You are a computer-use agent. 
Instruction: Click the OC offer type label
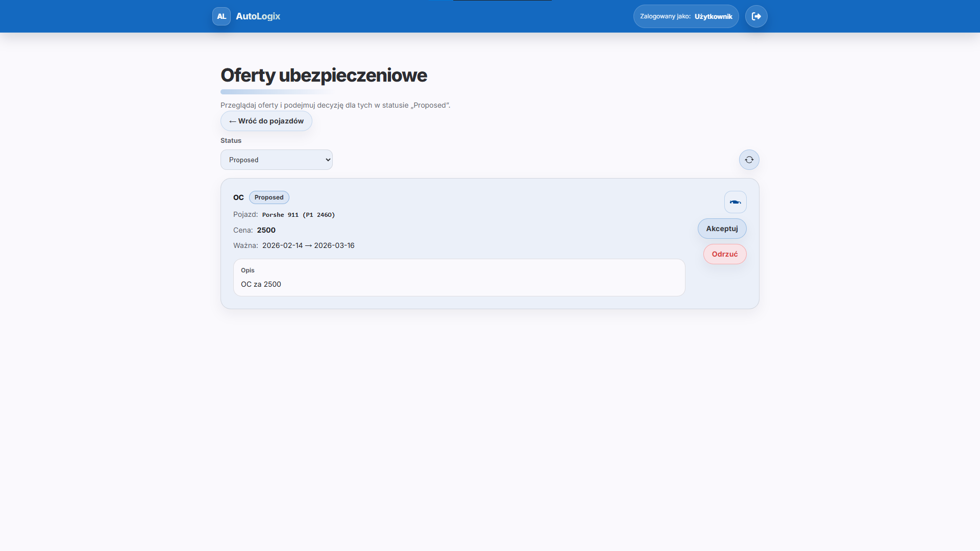[x=238, y=197]
